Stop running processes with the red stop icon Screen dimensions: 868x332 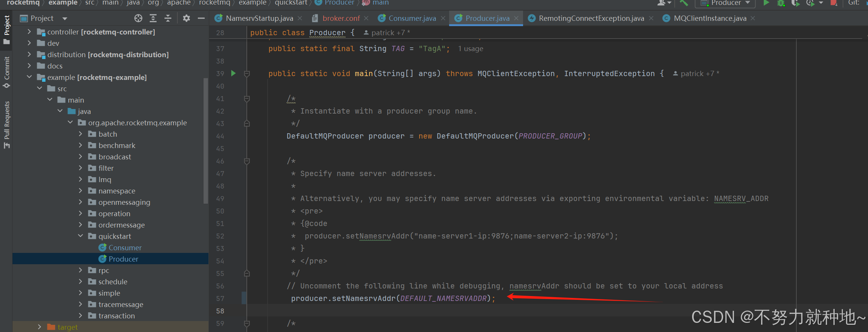pos(834,3)
